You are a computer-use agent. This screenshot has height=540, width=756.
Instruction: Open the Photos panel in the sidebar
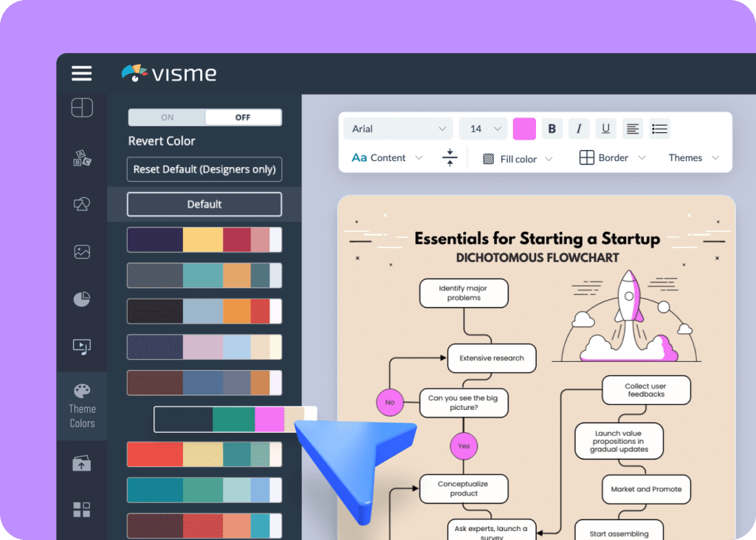click(82, 251)
